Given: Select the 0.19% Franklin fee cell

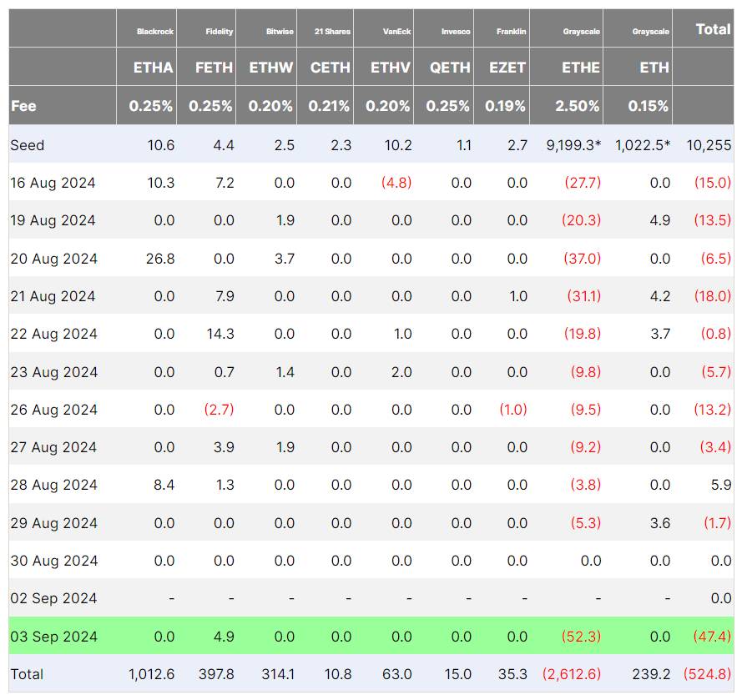Looking at the screenshot, I should 505,106.
